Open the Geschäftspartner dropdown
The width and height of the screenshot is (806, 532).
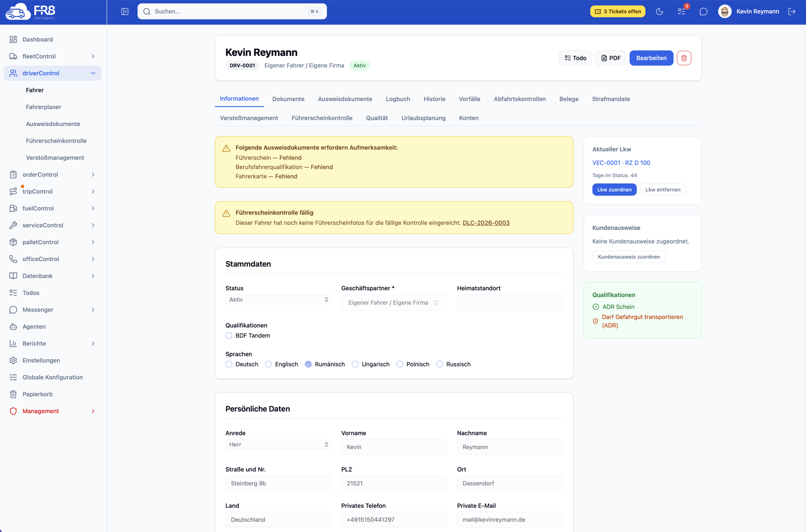pyautogui.click(x=394, y=302)
